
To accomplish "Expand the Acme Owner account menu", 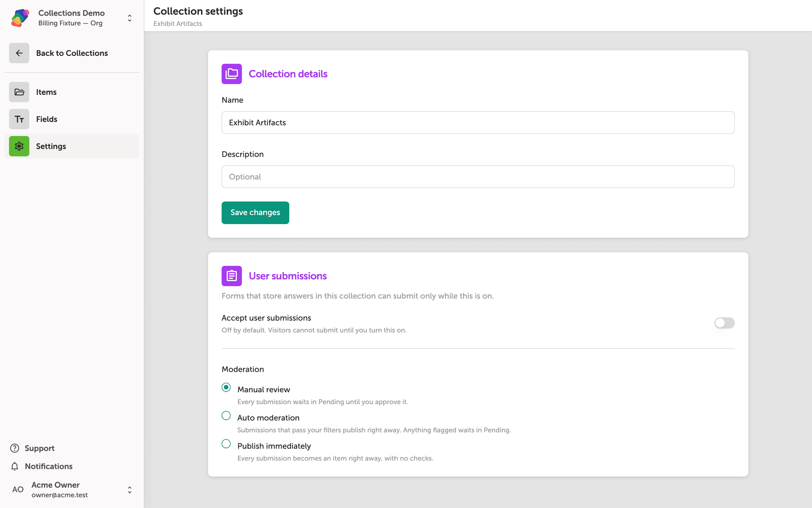I will (x=129, y=490).
